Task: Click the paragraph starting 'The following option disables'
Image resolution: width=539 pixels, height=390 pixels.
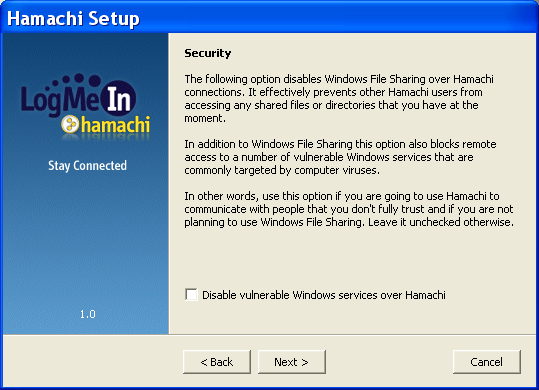Action: 339,98
